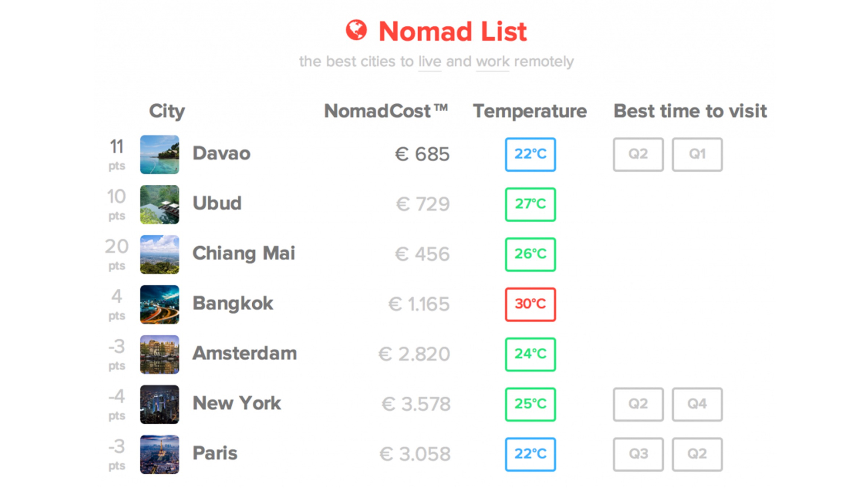This screenshot has height=488, width=868.
Task: Select the Q1 badge for Davao
Action: pos(697,155)
